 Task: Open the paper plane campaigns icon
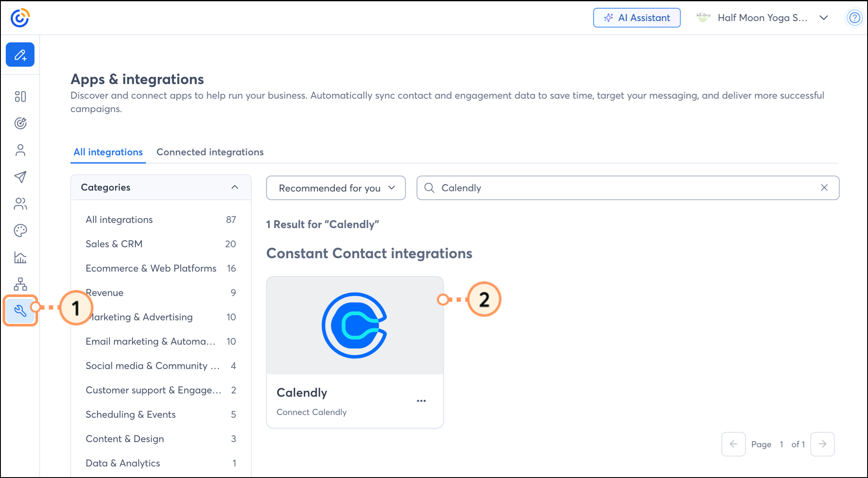point(20,177)
